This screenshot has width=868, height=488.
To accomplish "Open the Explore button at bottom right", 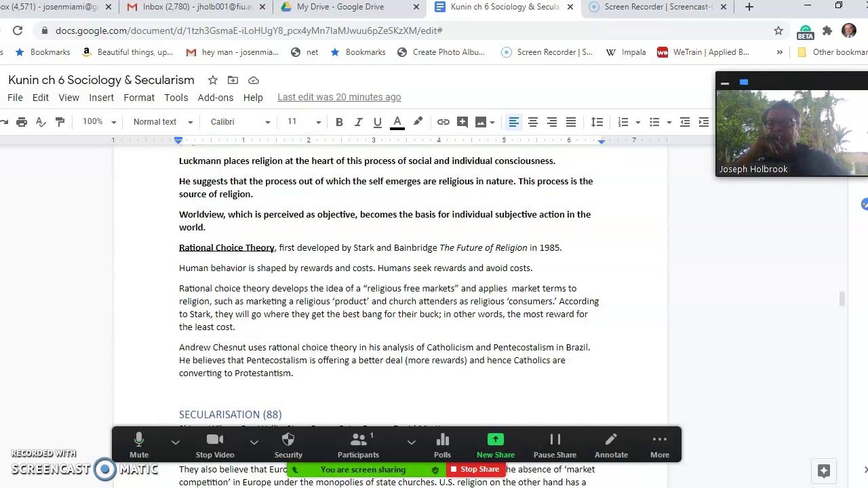I will coord(824,471).
